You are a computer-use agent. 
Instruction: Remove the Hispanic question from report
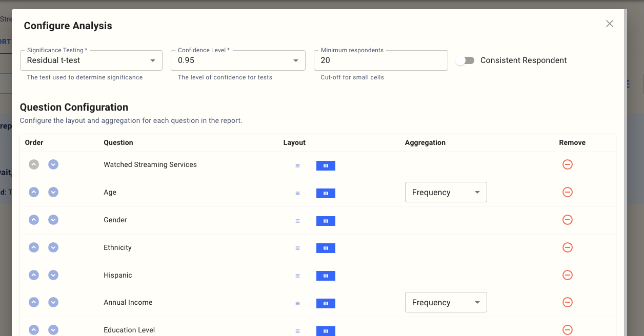tap(567, 275)
